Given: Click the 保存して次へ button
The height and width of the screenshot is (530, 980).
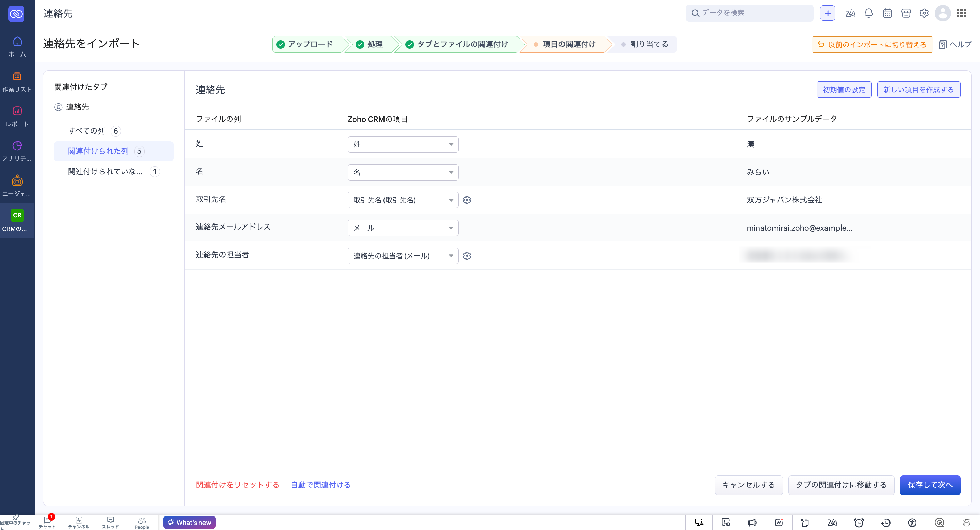Looking at the screenshot, I should [x=930, y=485].
